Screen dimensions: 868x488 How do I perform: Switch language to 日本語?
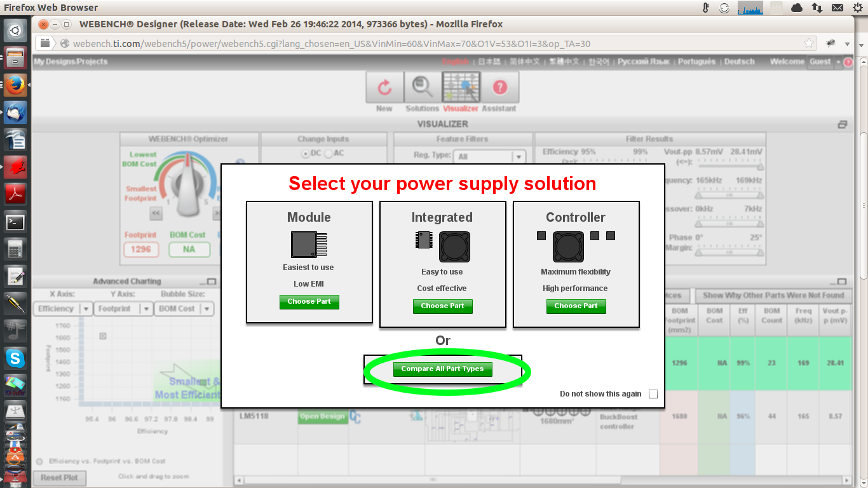489,62
